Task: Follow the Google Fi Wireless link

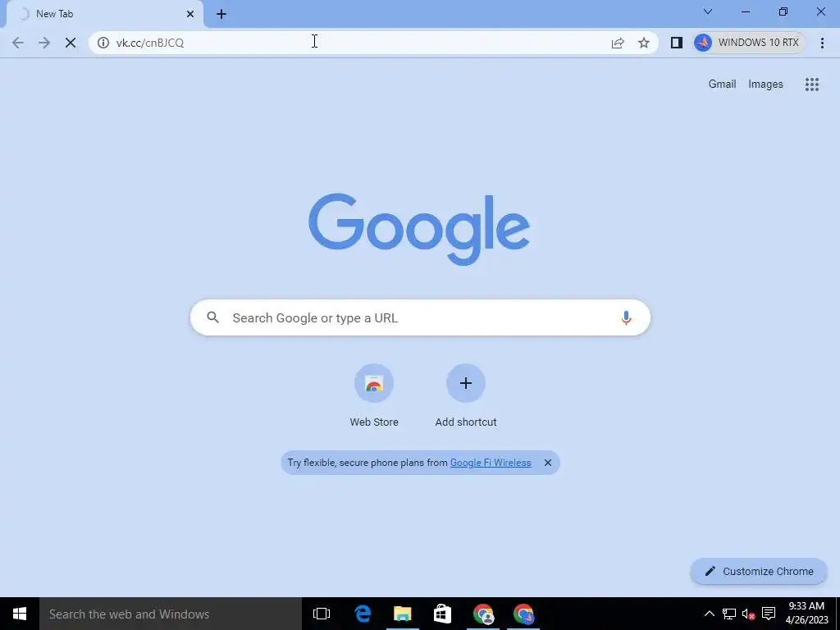Action: coord(491,463)
